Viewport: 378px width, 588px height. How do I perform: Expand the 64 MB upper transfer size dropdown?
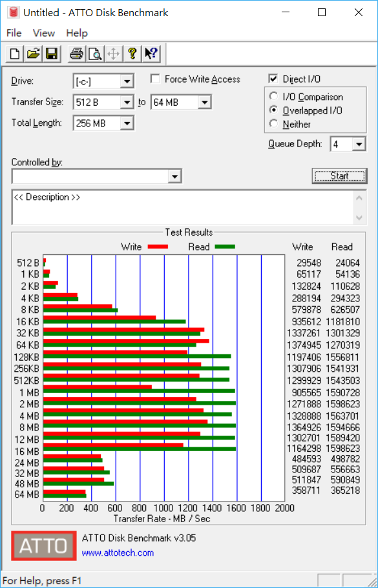205,102
